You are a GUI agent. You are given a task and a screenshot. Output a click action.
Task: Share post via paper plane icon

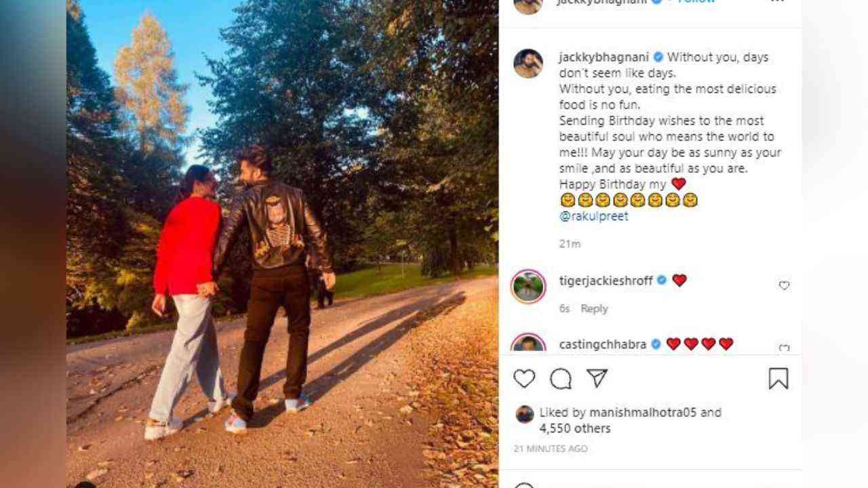point(597,378)
